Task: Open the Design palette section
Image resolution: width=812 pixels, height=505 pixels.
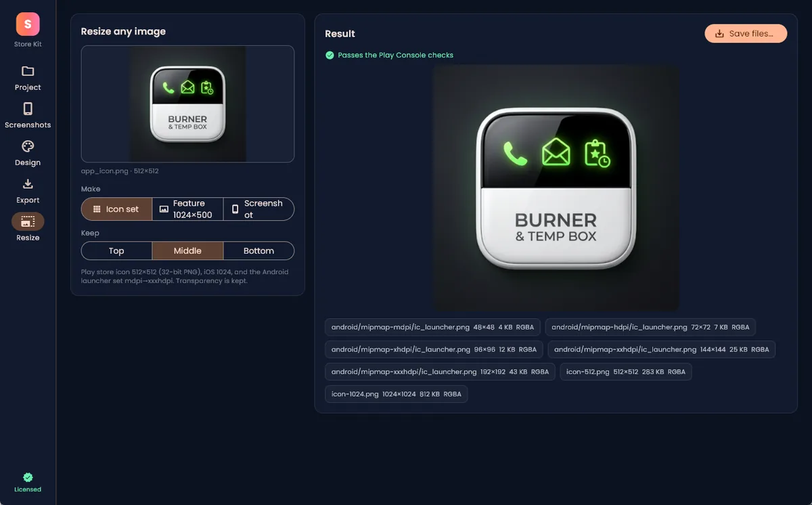Action: [28, 153]
